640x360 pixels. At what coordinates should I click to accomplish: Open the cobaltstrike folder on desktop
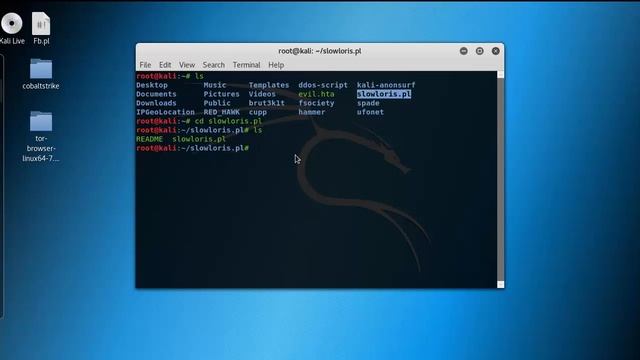coord(41,69)
